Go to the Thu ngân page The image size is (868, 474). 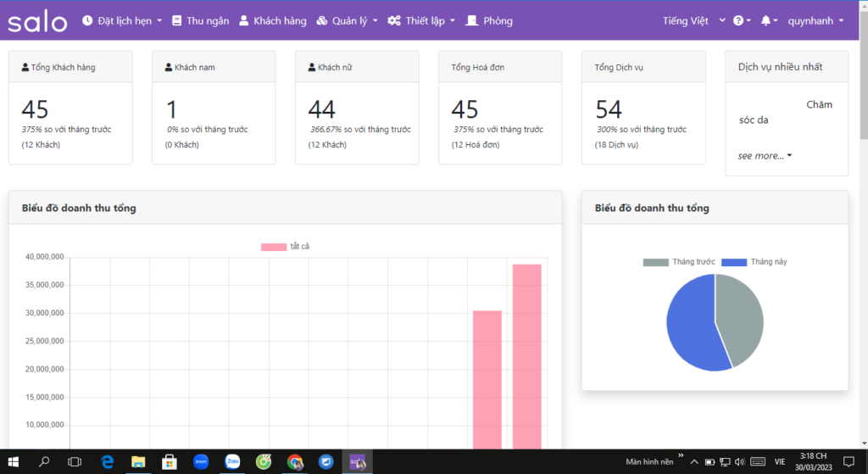point(200,21)
